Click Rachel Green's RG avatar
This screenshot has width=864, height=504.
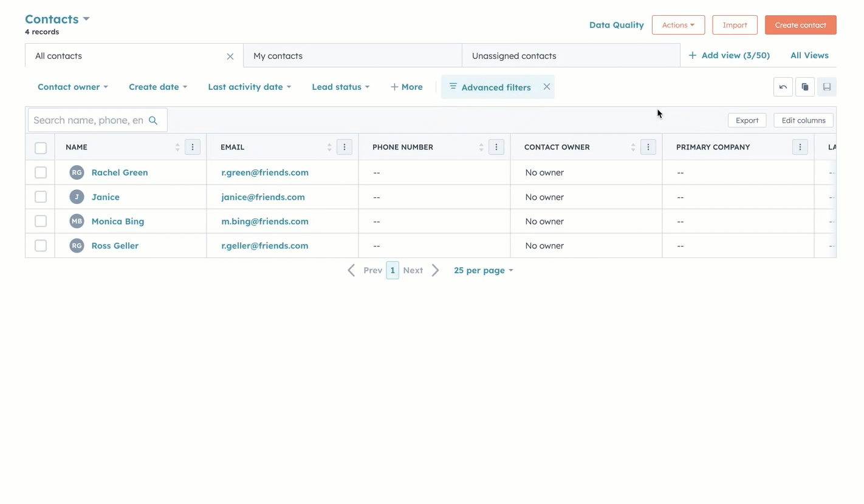coord(77,172)
